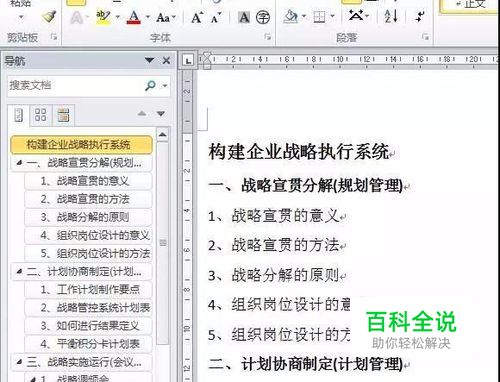
Task: Open the Paste dropdown arrow
Action: pyautogui.click(x=21, y=17)
